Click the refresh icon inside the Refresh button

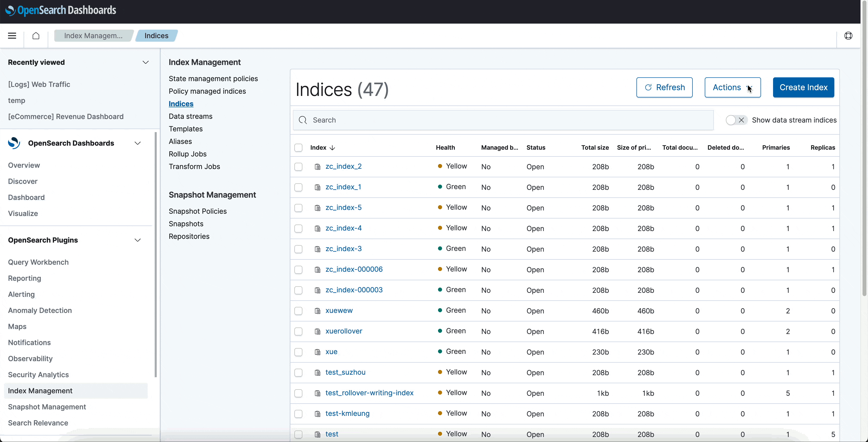[648, 87]
